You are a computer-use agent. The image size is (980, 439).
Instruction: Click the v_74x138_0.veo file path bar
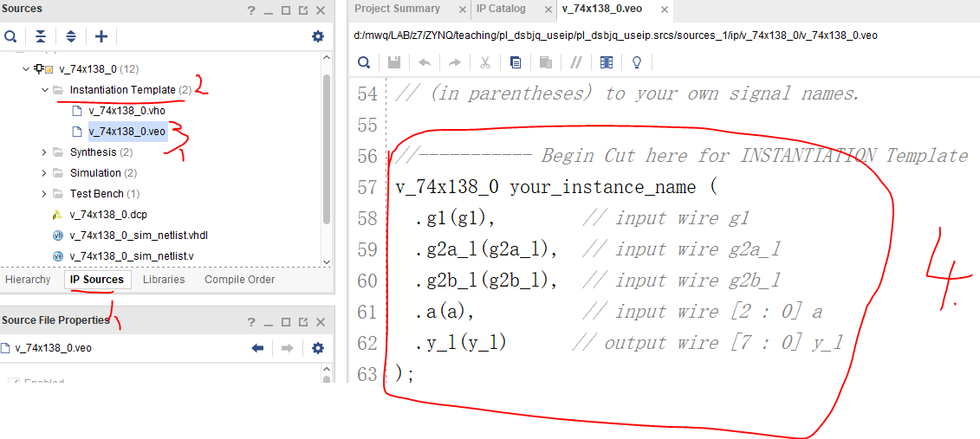tap(615, 36)
